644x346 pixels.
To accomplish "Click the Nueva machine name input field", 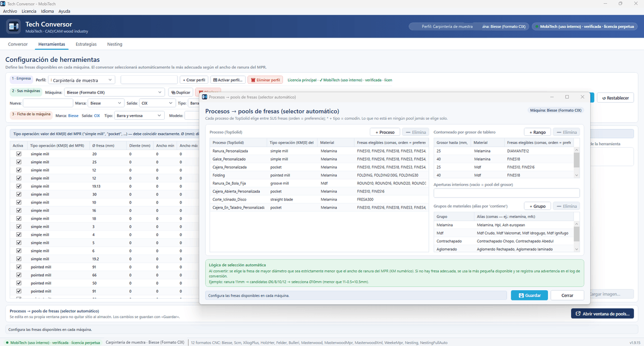I will [48, 103].
